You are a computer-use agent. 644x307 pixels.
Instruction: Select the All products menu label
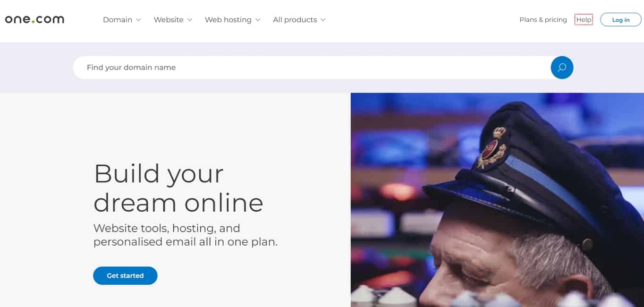(x=295, y=20)
